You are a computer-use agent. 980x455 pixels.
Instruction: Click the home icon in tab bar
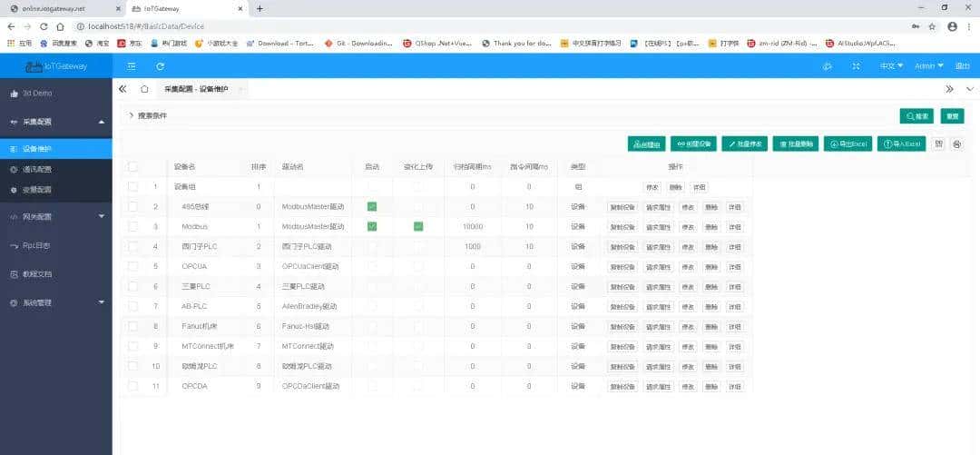[x=144, y=89]
